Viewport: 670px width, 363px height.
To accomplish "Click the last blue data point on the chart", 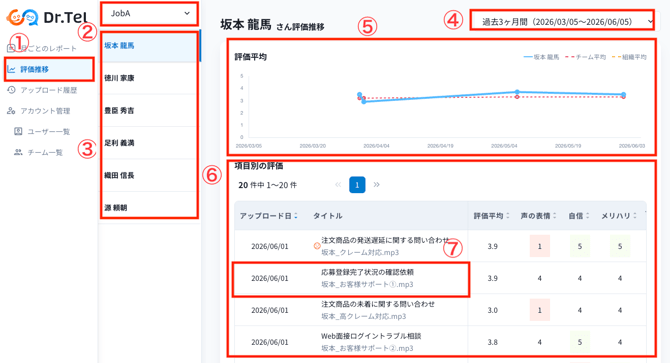I will pyautogui.click(x=624, y=94).
